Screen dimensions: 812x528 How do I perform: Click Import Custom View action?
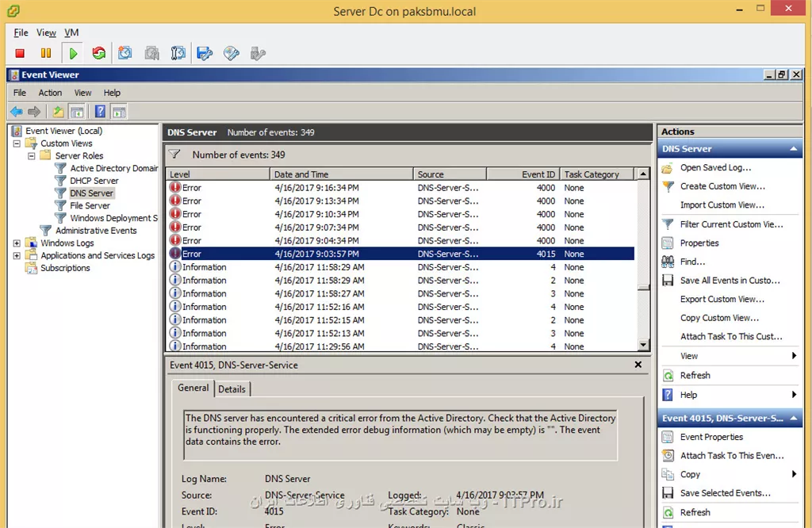tap(722, 205)
